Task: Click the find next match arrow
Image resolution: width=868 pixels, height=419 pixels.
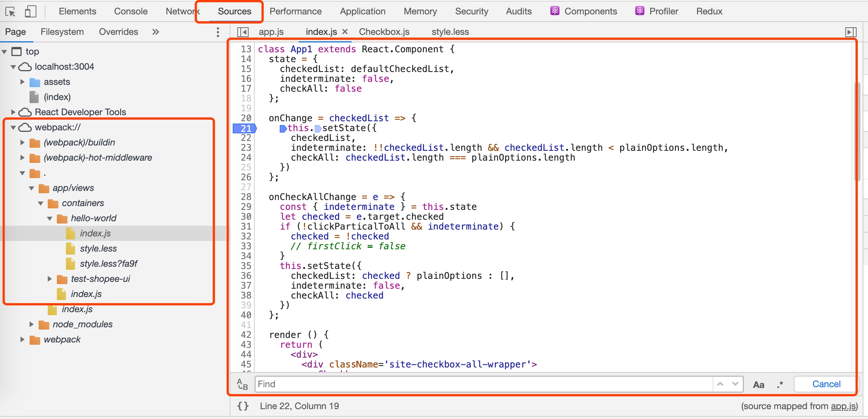Action: [735, 384]
